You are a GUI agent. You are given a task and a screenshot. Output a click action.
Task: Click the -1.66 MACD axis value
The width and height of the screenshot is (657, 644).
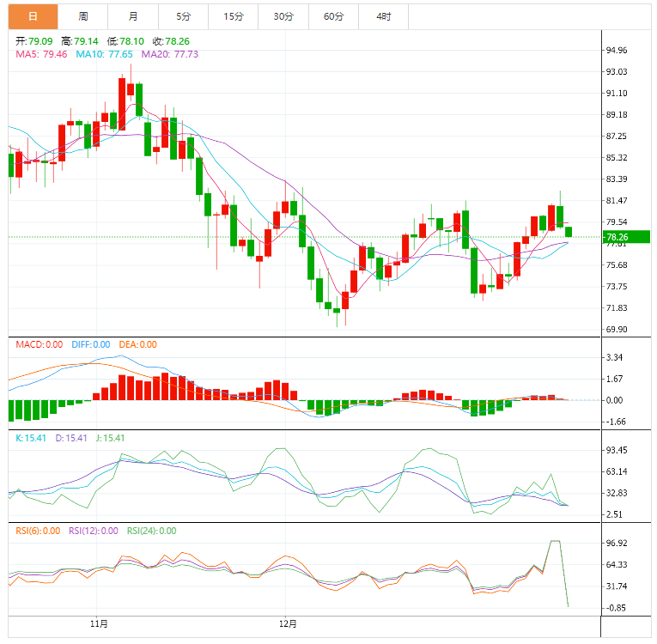(x=616, y=422)
